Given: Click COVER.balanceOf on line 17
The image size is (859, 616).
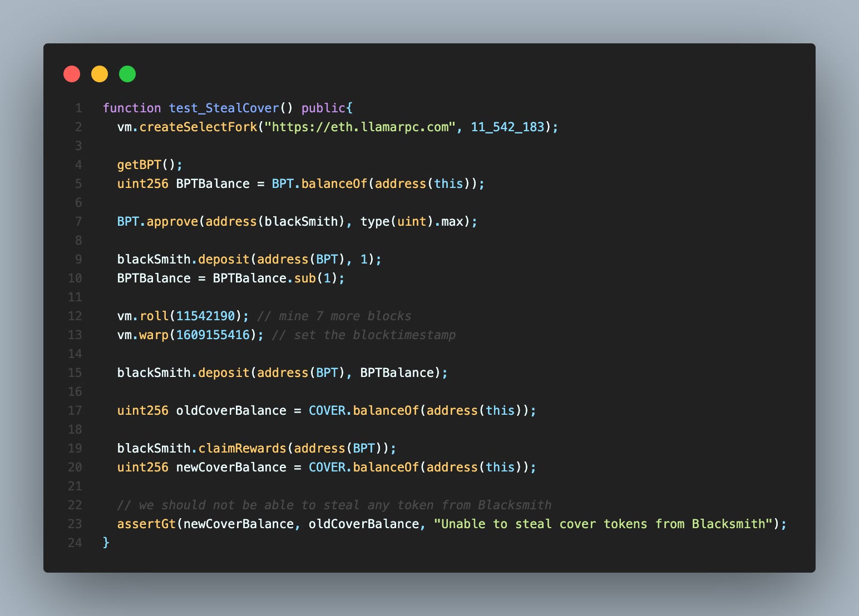Looking at the screenshot, I should pos(364,410).
